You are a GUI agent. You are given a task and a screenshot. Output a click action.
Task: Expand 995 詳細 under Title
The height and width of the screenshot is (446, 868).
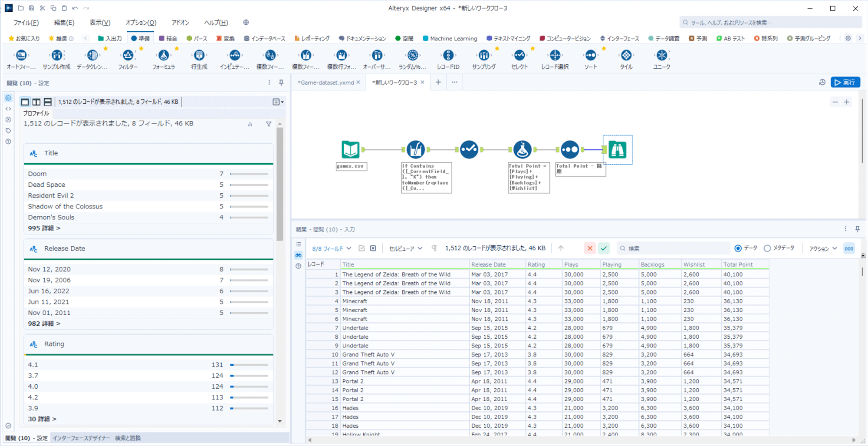click(x=44, y=228)
